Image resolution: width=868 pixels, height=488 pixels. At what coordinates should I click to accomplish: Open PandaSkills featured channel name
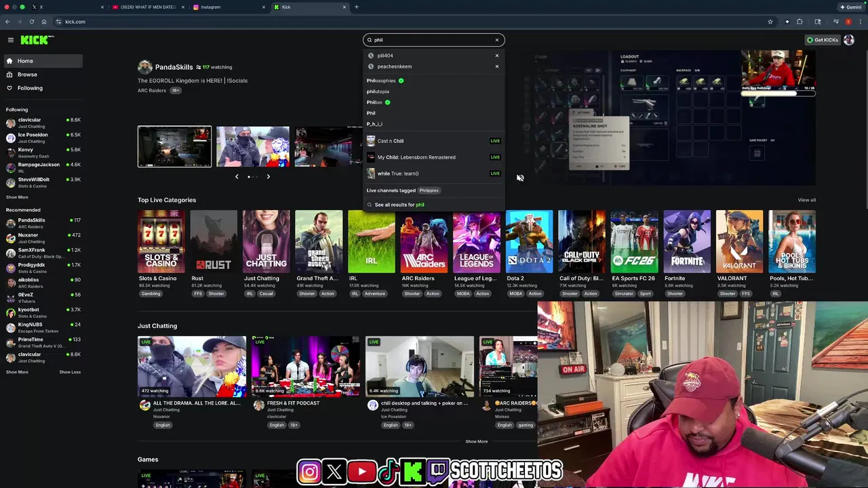(174, 67)
